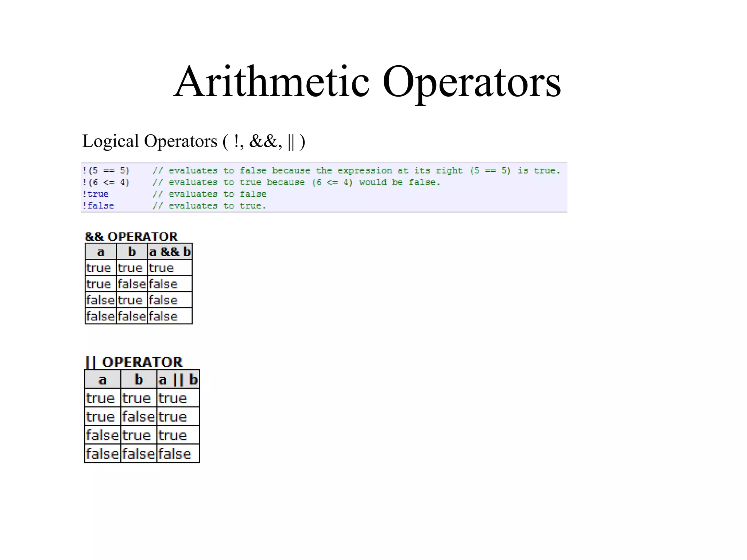Select the "Logical Operators ( !, &&, || )" subtitle

[194, 141]
